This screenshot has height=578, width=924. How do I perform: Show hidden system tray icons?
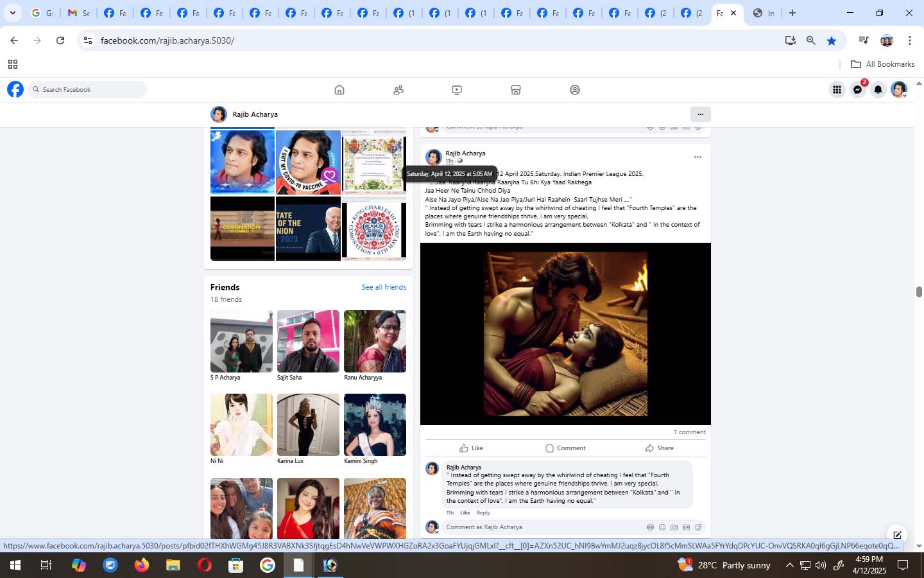790,565
